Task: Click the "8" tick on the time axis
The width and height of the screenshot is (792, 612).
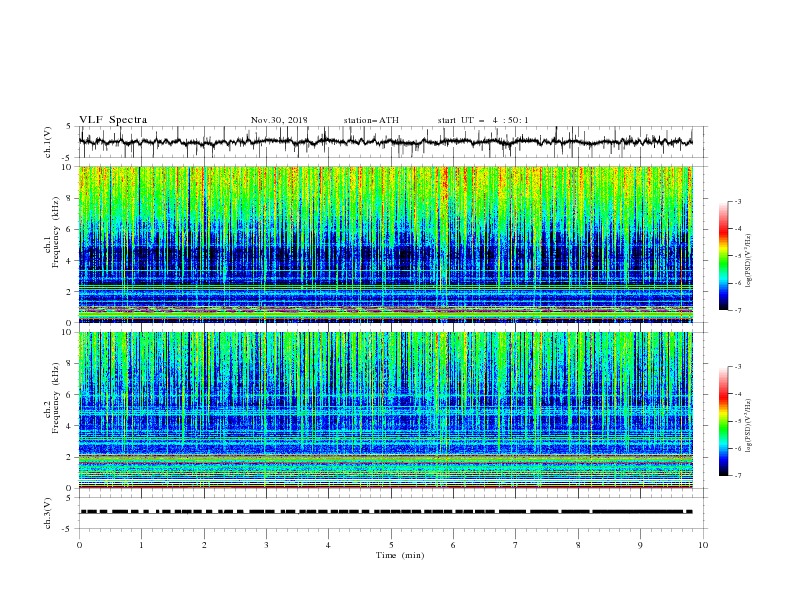Action: [x=578, y=545]
